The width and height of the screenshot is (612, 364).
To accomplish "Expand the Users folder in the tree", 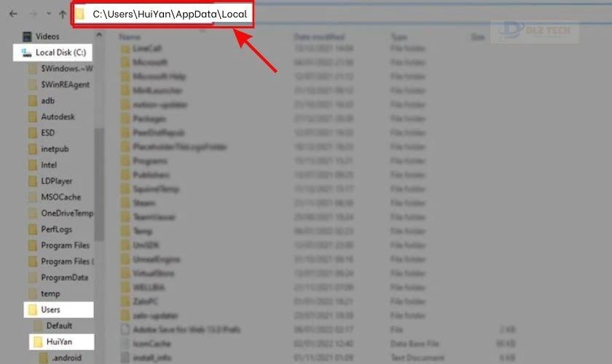I will coord(50,309).
